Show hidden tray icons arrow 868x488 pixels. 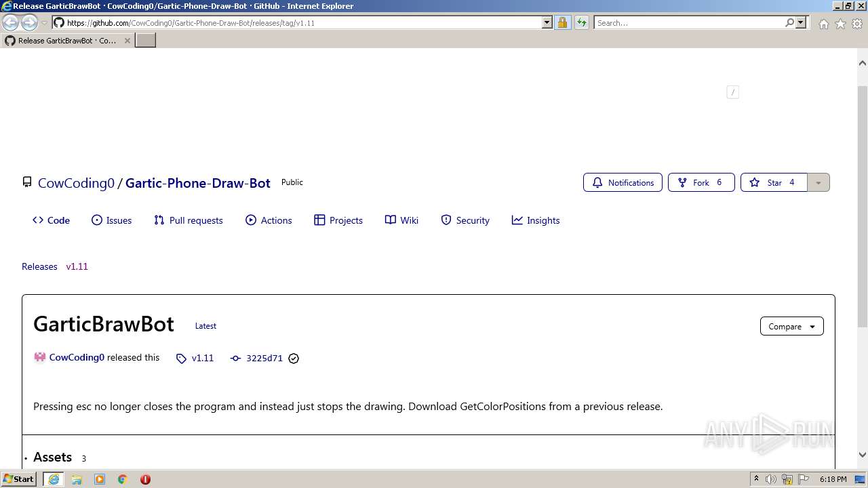[756, 479]
